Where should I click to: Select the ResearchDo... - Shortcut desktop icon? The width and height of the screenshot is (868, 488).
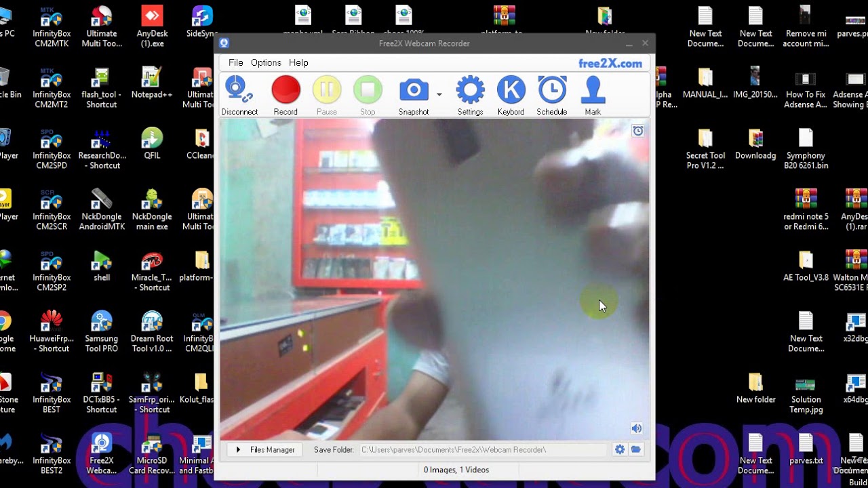click(x=102, y=149)
